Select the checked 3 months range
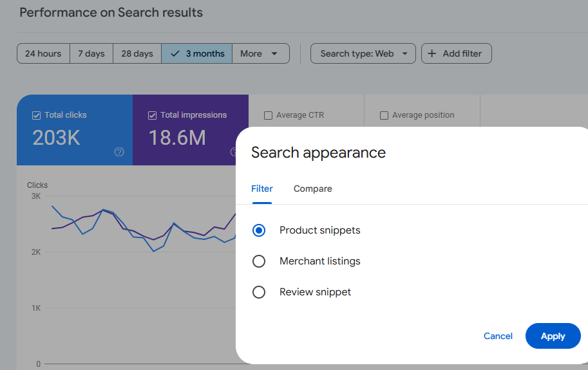 197,53
